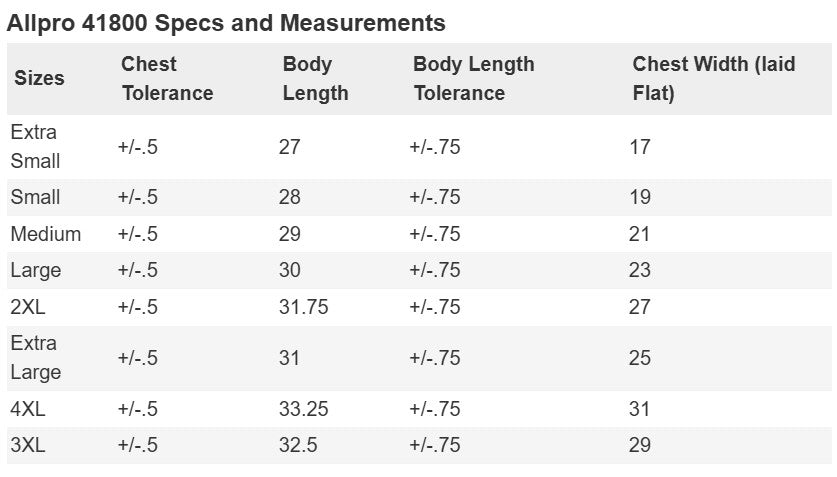Viewport: 837px width, 477px height.
Task: Select chest width value 29
Action: (x=639, y=445)
